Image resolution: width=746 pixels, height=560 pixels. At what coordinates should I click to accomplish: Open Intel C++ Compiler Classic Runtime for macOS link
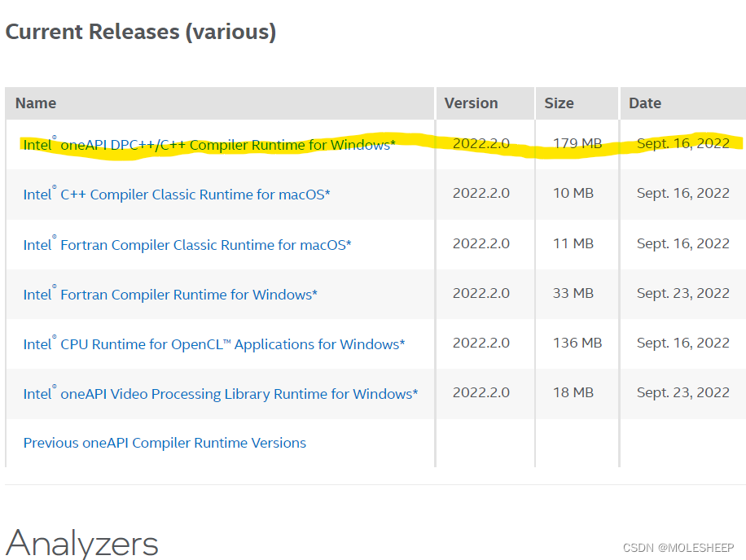[x=177, y=195]
